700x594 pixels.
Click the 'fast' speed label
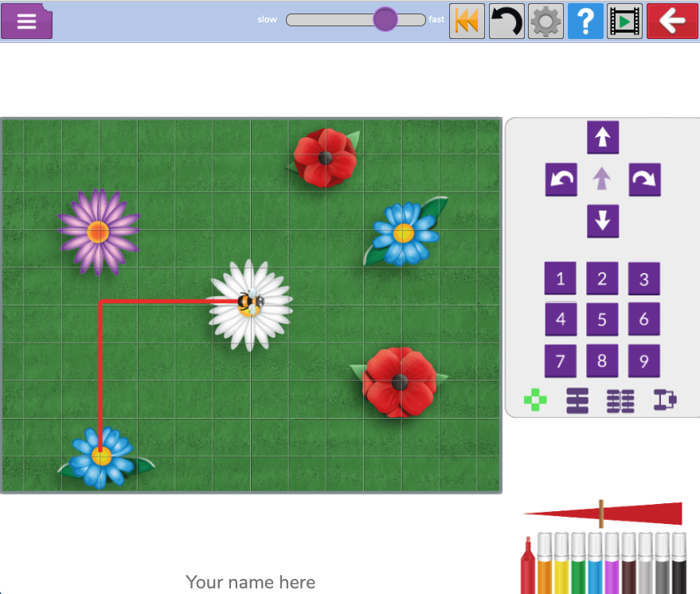(436, 19)
